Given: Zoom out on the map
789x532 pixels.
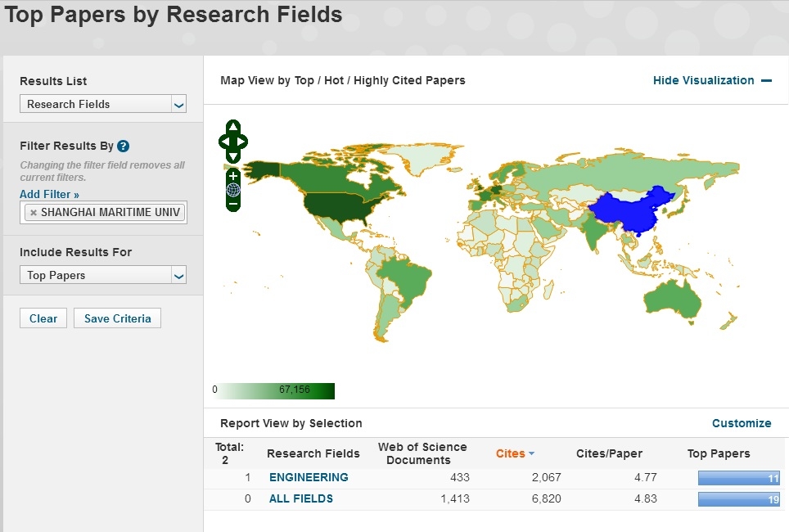Looking at the screenshot, I should [x=233, y=203].
